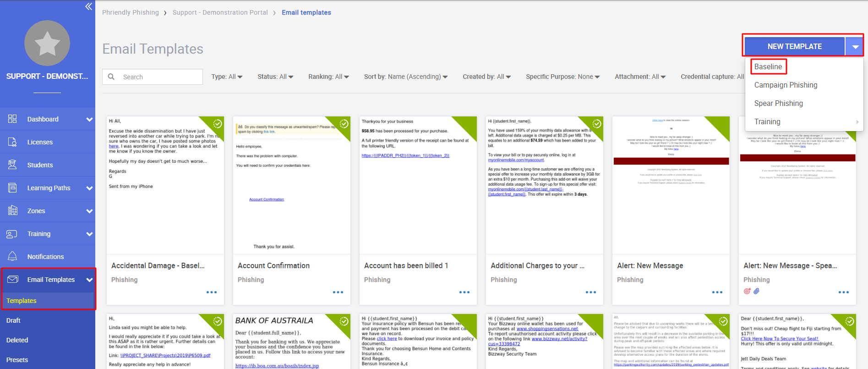
Task: Click the Zones building icon
Action: [12, 210]
